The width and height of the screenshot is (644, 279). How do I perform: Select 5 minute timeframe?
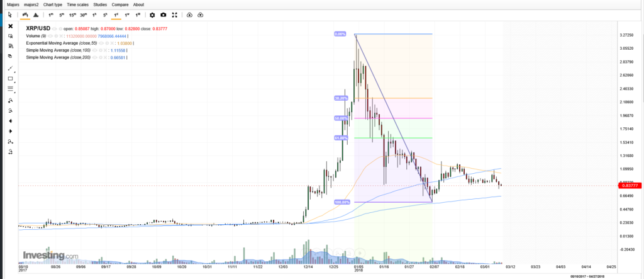[x=62, y=15]
